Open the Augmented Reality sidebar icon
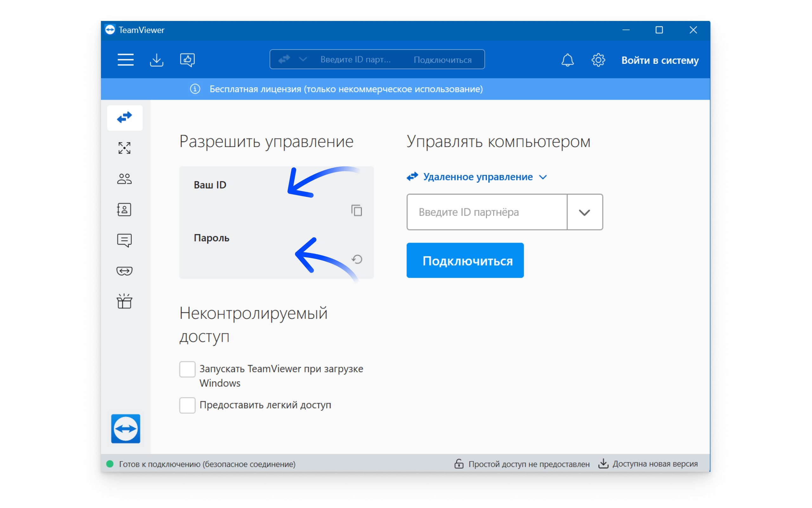The width and height of the screenshot is (812, 508). pos(124,271)
